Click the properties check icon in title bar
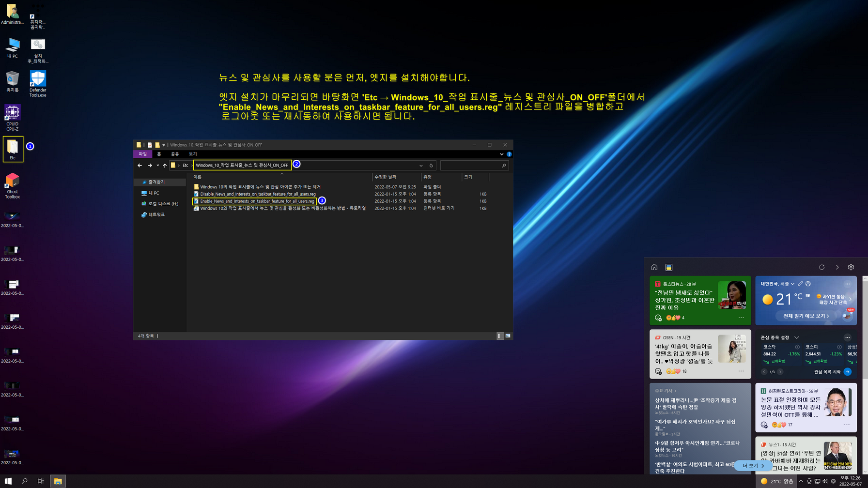This screenshot has width=868, height=488. pyautogui.click(x=150, y=145)
